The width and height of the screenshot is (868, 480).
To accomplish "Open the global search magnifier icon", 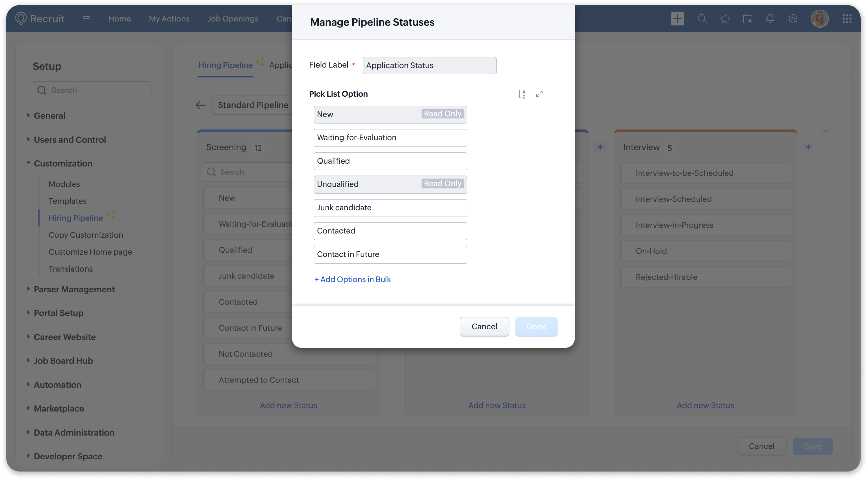I will [702, 19].
